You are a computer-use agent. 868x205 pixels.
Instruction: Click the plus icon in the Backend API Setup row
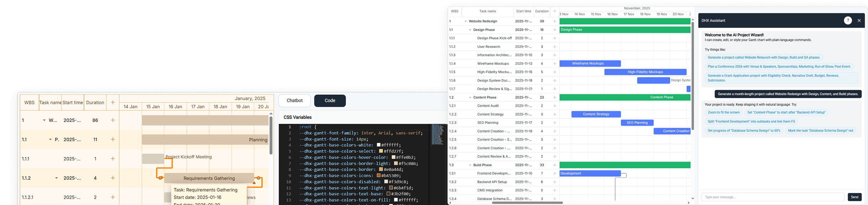click(555, 182)
